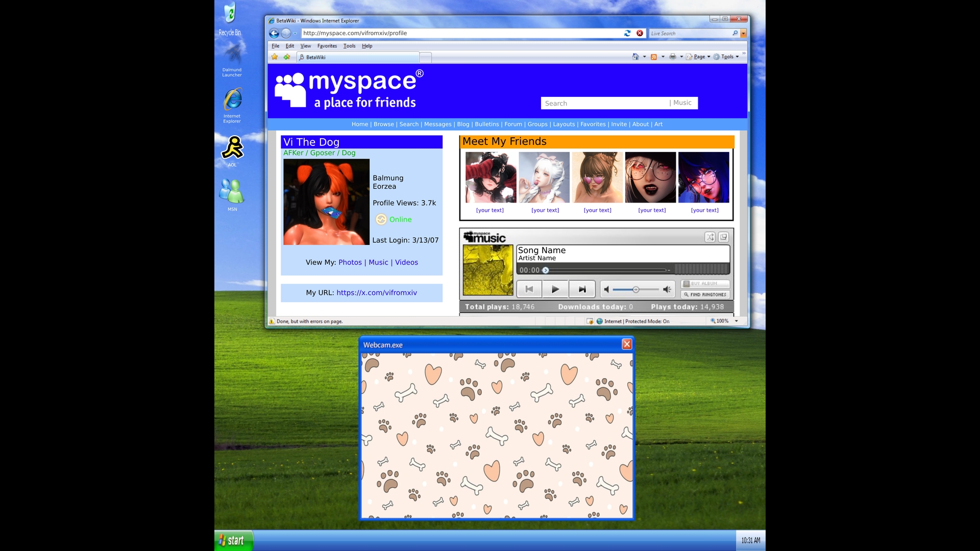Open the Tools toolbar dropdown

727,57
